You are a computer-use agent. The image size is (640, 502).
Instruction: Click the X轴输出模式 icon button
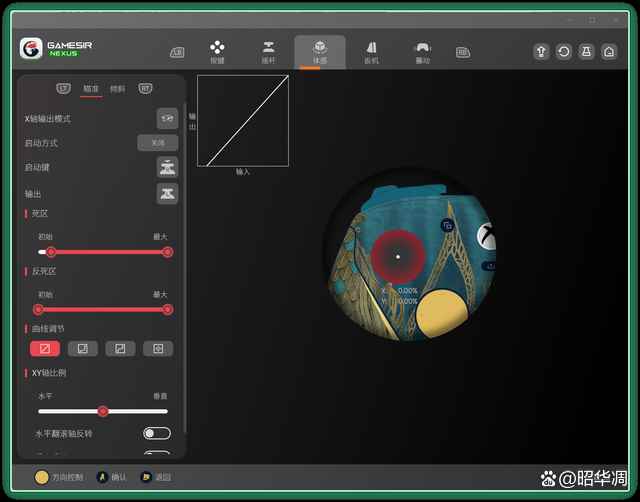coord(167,118)
